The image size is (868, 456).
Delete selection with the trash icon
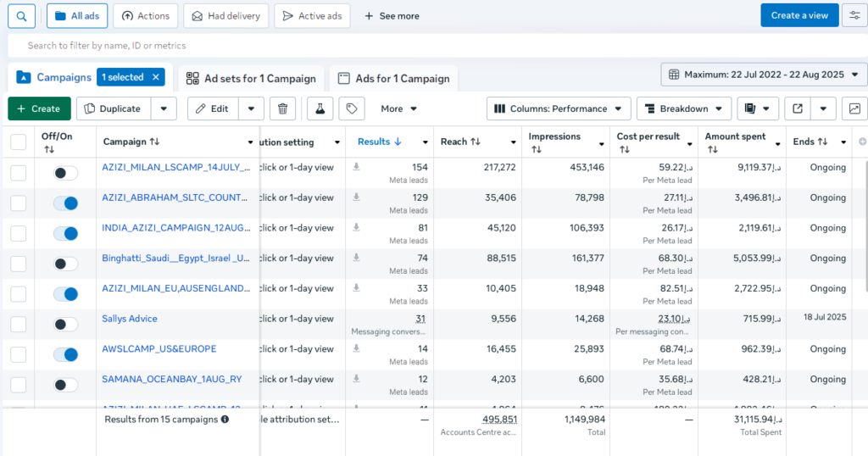(x=282, y=108)
